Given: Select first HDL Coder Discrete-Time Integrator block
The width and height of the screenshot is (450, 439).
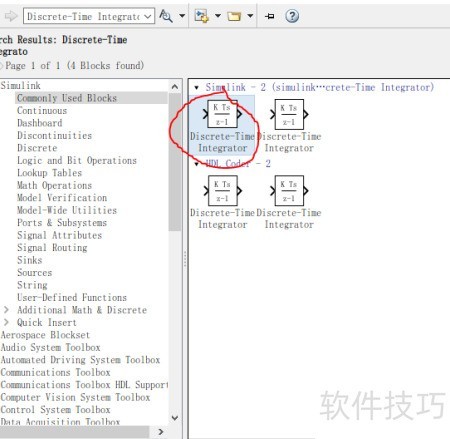Looking at the screenshot, I should point(222,202).
